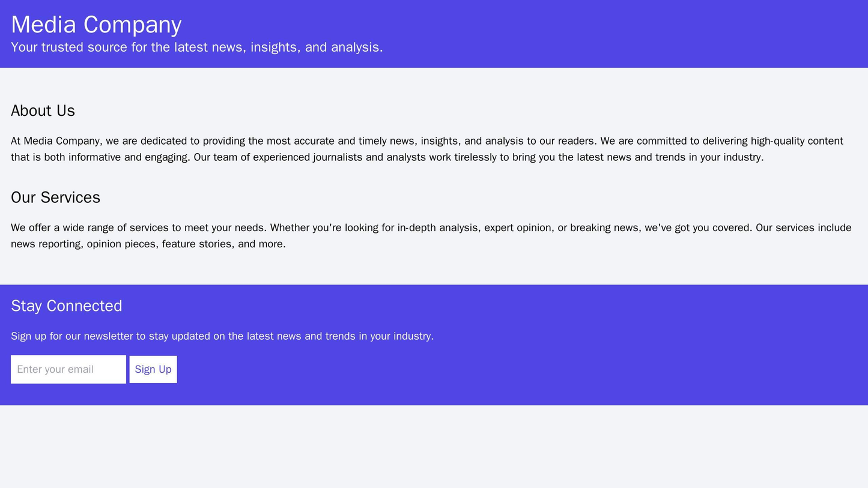Click the Stay Connected heading
This screenshot has width=868, height=488.
[66, 306]
